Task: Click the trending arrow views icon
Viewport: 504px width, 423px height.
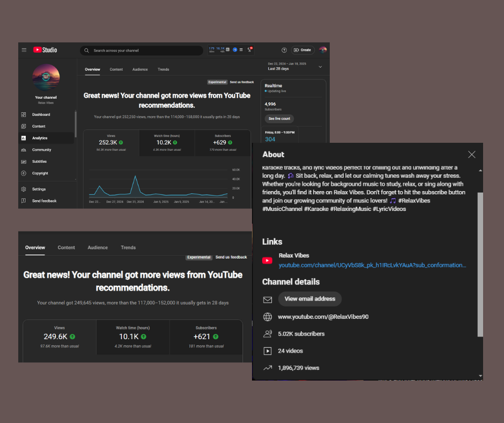Action: [268, 368]
